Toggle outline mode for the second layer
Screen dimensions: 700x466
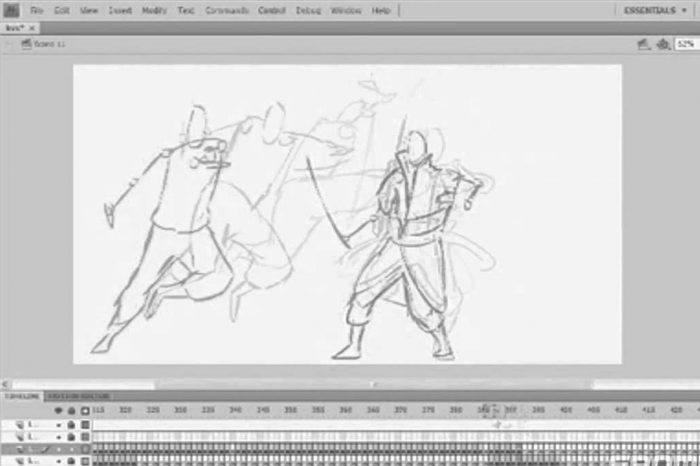click(x=85, y=437)
